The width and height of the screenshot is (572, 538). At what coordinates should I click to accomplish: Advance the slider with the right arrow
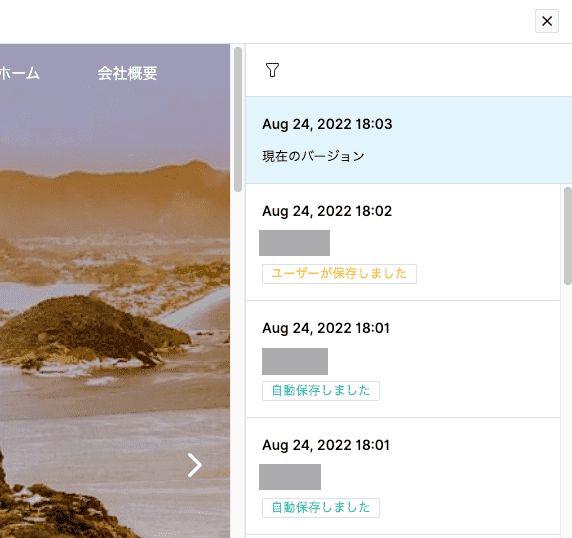click(194, 465)
